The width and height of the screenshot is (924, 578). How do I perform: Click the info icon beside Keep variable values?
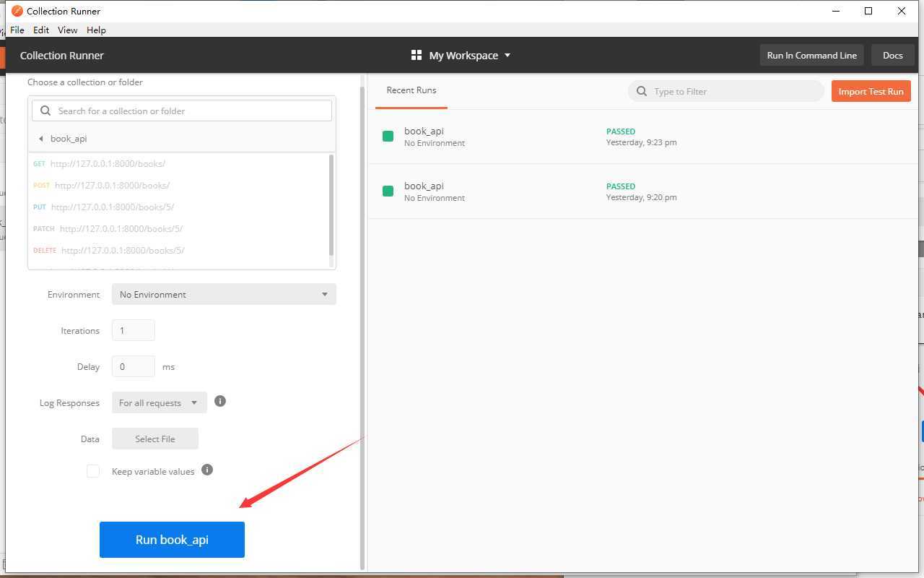tap(207, 470)
